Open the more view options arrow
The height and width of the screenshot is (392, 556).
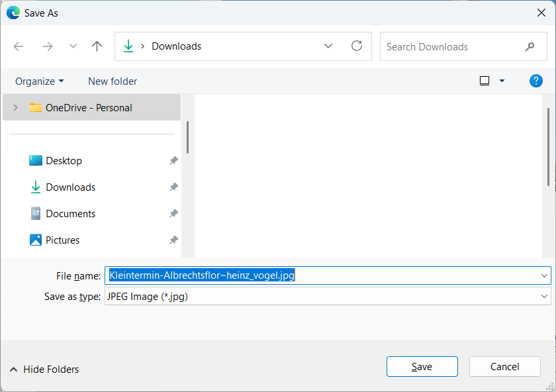click(x=502, y=81)
